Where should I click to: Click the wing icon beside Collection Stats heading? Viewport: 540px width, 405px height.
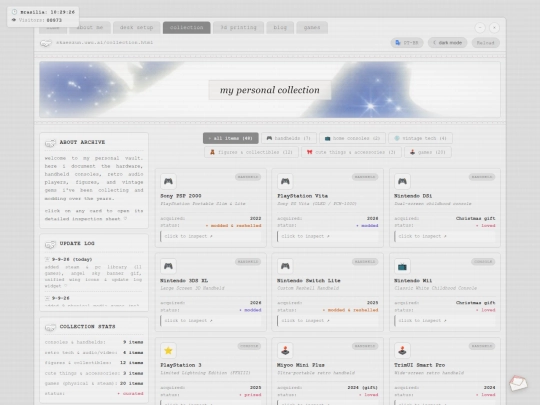click(x=50, y=327)
